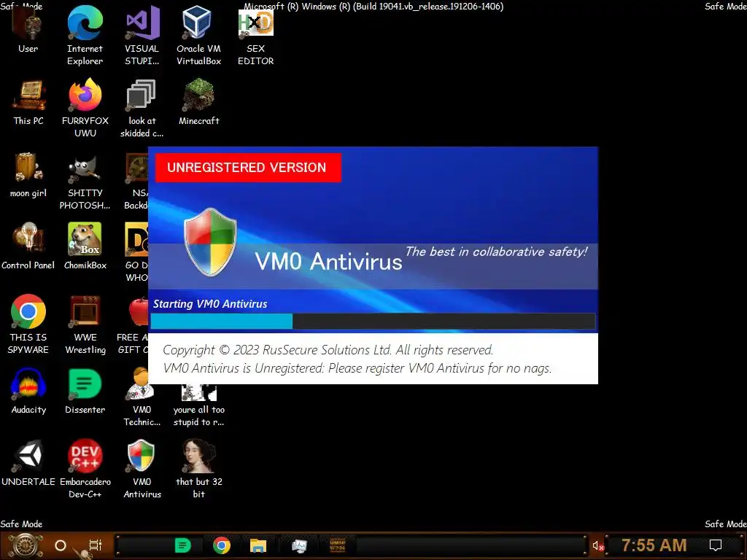Open the SEX EDITOR hex editor icon
Viewport: 747px width, 560px height.
(256, 36)
